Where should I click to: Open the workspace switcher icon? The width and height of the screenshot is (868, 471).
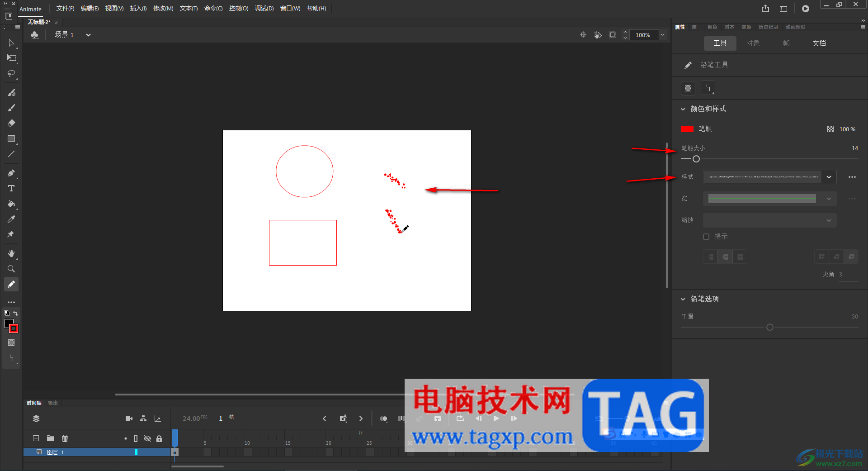[x=783, y=9]
